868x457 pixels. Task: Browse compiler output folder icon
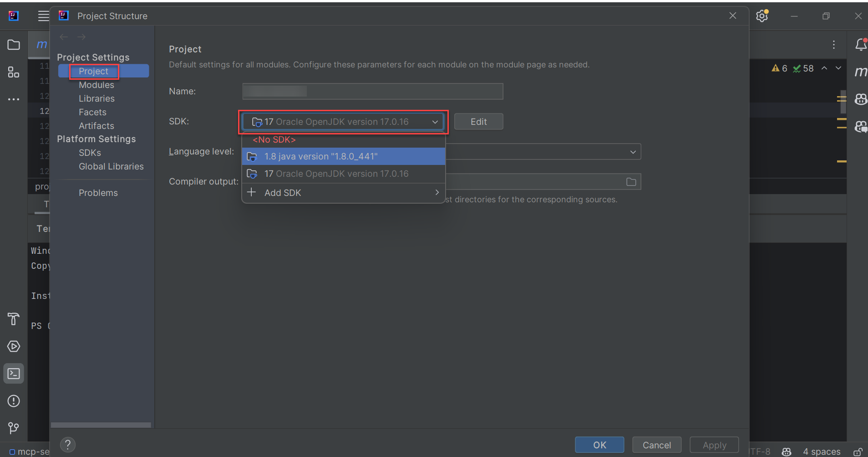pos(631,182)
